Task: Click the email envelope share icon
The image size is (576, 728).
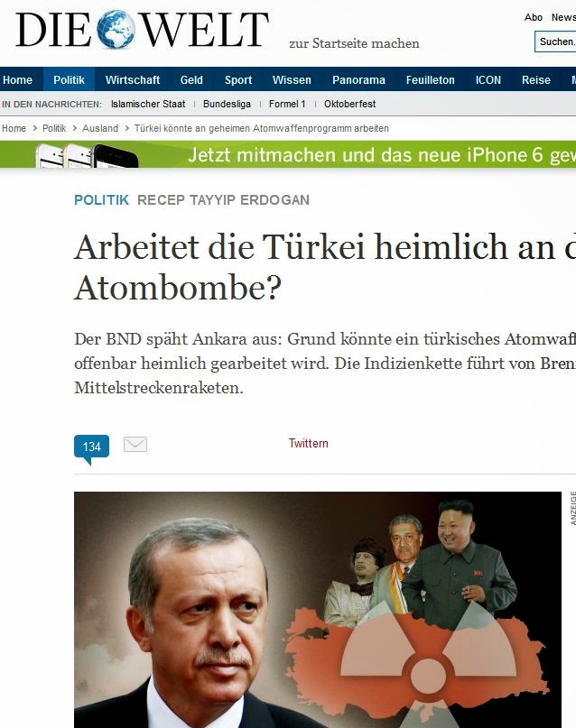Action: point(135,445)
